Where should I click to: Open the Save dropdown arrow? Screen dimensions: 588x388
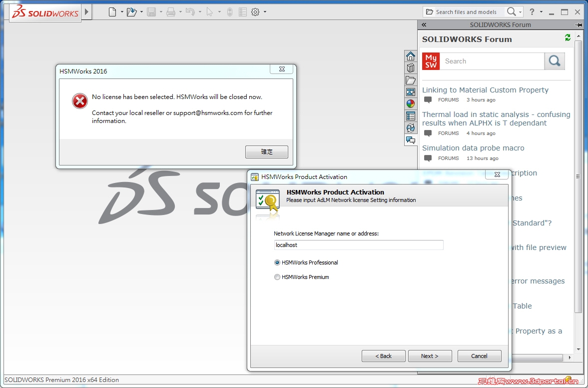click(161, 12)
